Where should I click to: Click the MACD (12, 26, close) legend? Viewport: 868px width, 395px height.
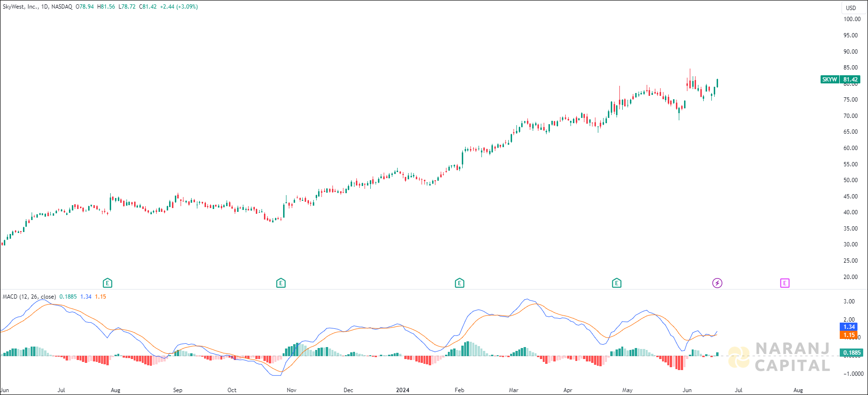pyautogui.click(x=29, y=297)
